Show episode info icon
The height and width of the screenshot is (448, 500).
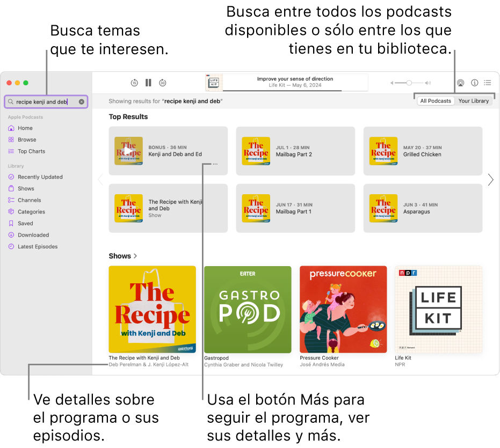pos(474,83)
